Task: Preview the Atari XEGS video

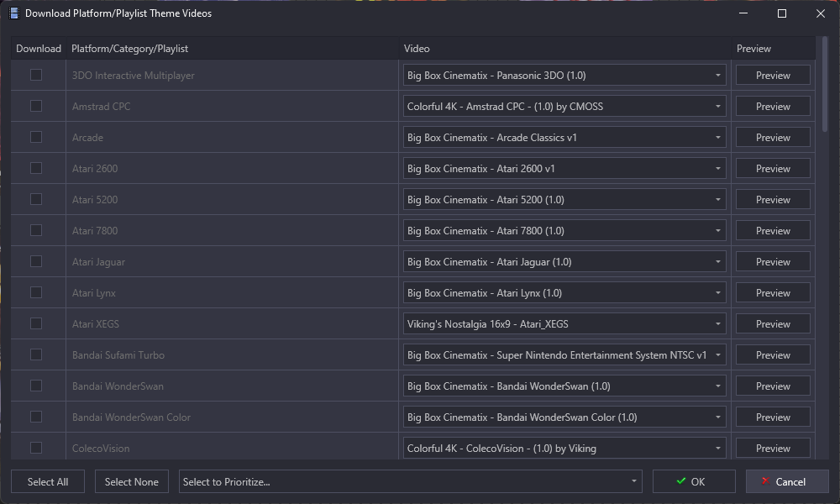Action: 773,323
